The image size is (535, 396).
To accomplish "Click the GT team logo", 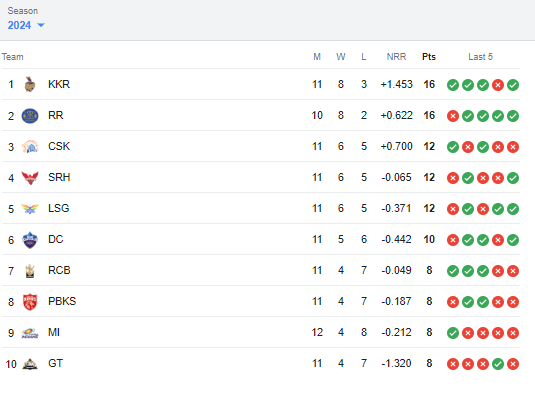I will (x=30, y=364).
